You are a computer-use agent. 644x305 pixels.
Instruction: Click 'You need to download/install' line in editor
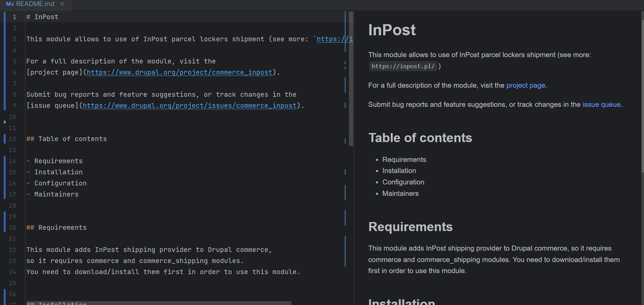163,272
